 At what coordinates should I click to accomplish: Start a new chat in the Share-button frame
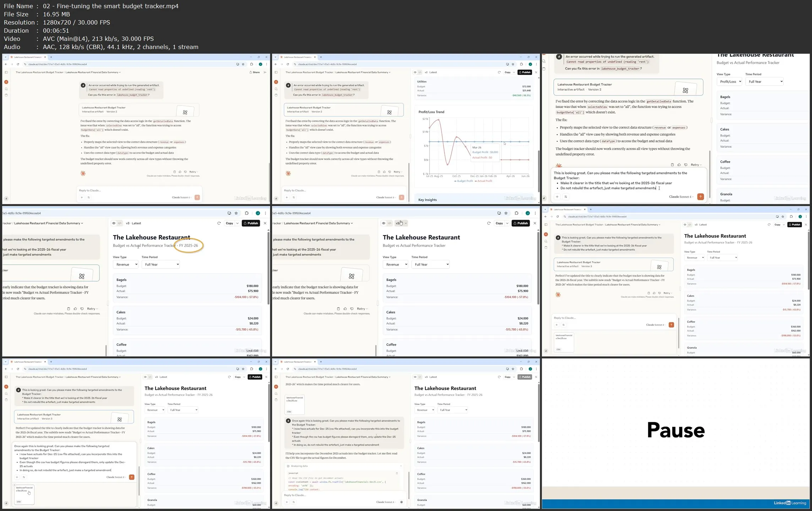pyautogui.click(x=6, y=82)
